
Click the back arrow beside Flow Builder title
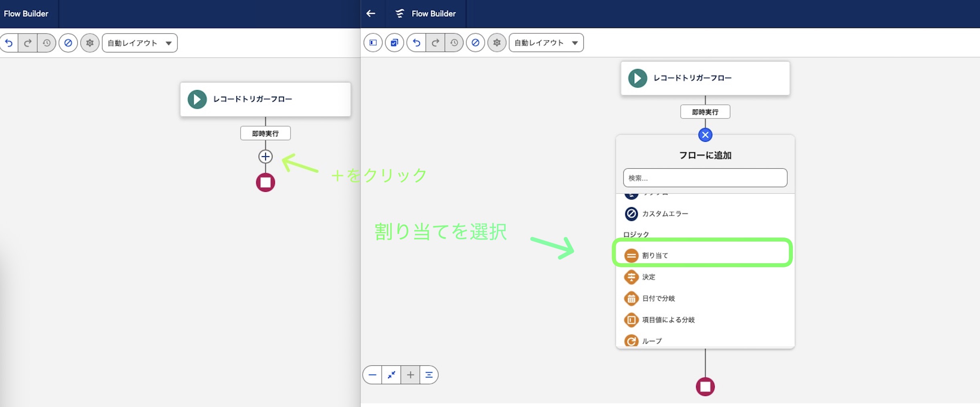[x=371, y=14]
